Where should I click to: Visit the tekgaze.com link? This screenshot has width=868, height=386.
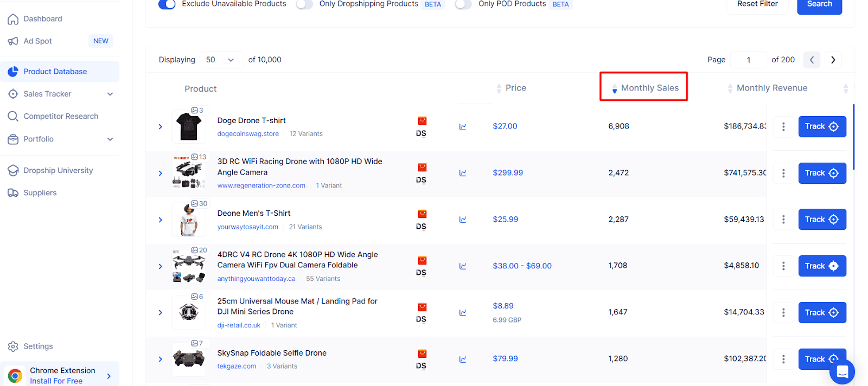point(237,366)
